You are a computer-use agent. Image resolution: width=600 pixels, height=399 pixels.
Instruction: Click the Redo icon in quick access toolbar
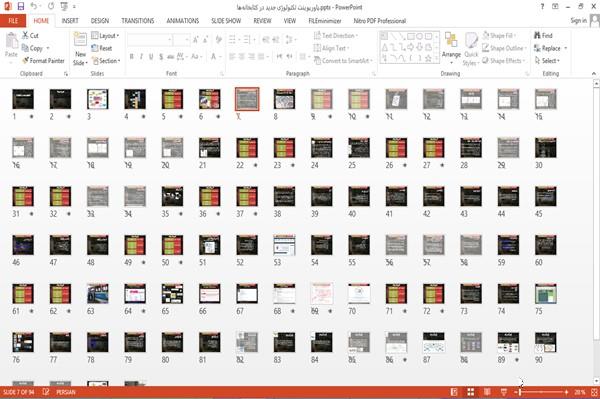click(51, 7)
